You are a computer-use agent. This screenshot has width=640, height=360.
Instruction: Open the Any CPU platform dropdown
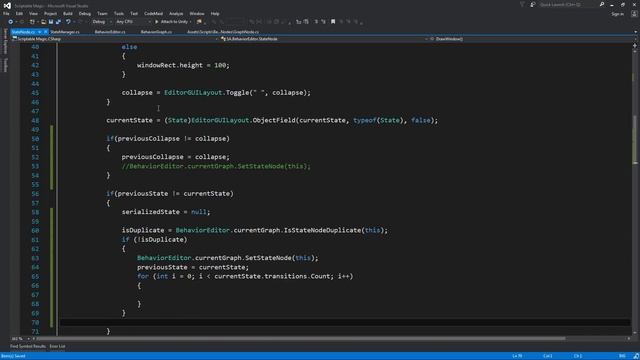pos(133,22)
